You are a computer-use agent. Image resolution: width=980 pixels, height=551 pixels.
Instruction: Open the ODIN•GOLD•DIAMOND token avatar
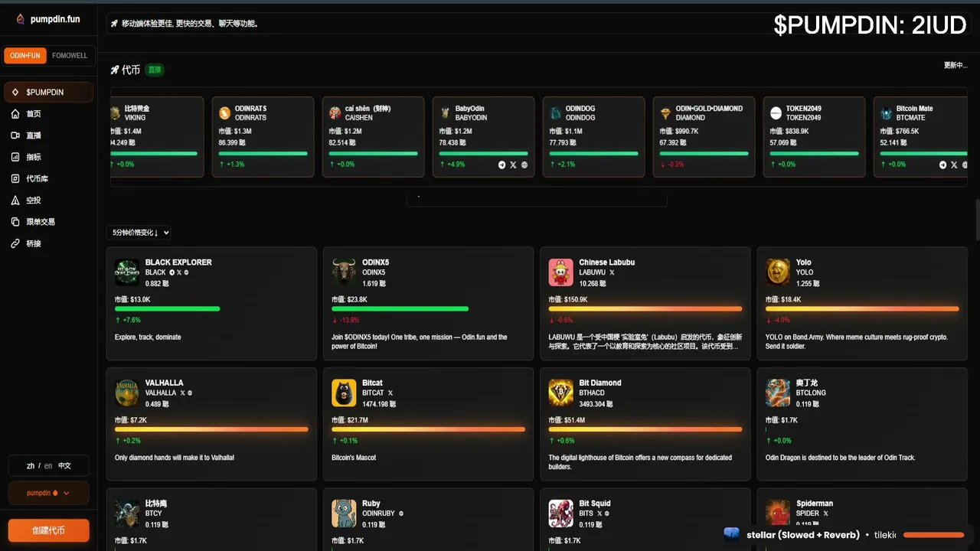pos(666,113)
